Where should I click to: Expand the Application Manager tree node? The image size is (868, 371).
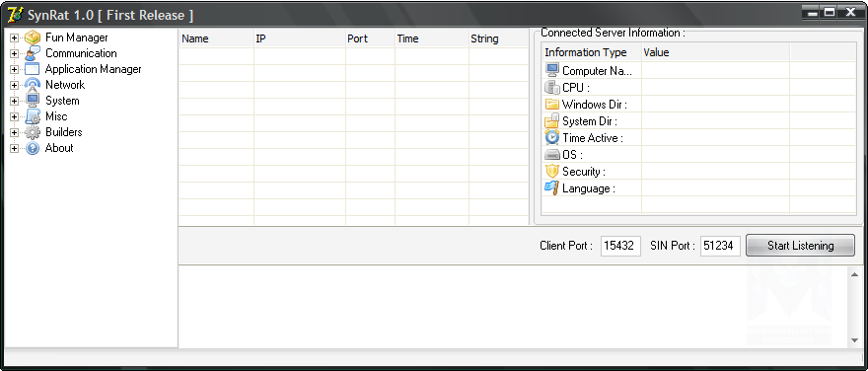[x=15, y=70]
